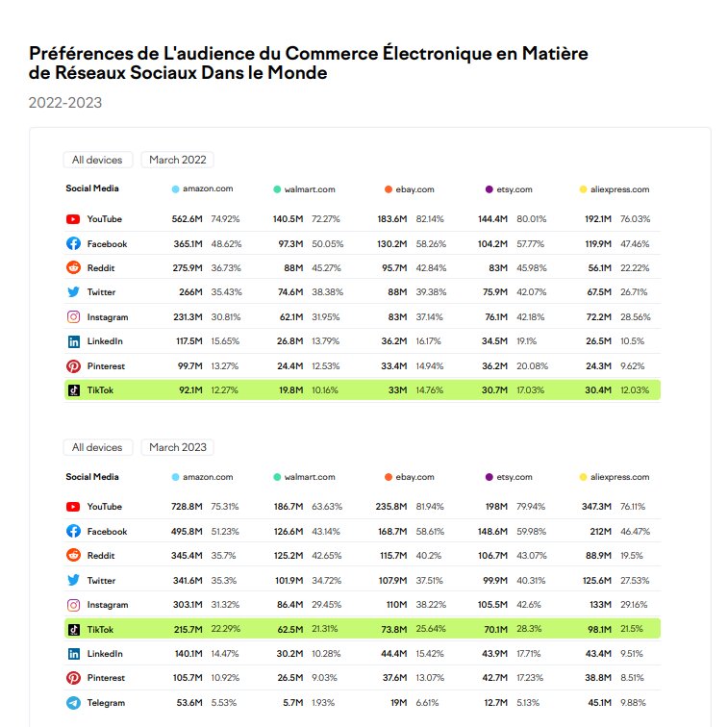This screenshot has width=728, height=727.
Task: Click the Reddit icon in March 2022 table
Action: 73,268
